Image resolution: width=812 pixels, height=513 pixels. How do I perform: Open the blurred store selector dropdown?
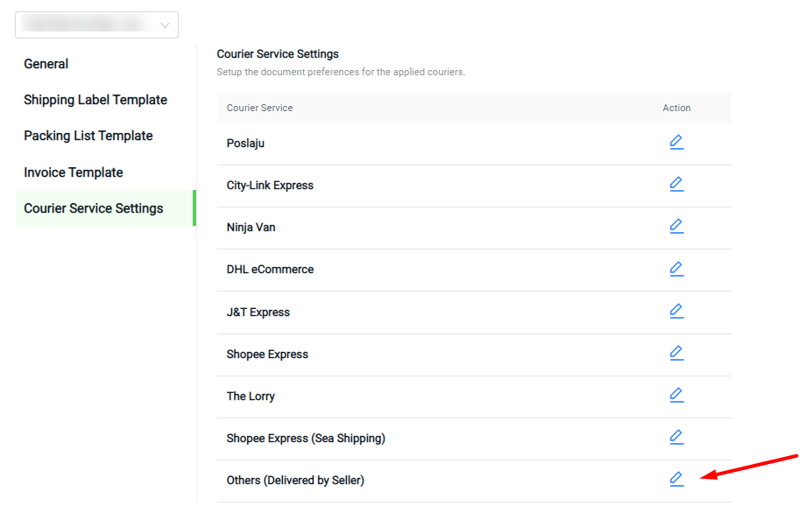[97, 25]
